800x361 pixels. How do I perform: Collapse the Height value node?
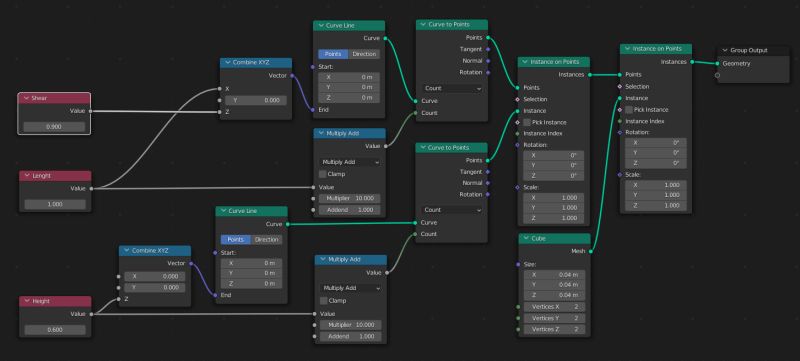point(26,301)
